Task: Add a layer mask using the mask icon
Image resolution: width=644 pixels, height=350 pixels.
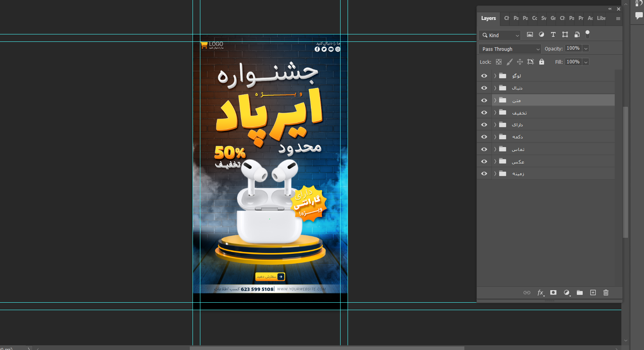Action: tap(553, 293)
